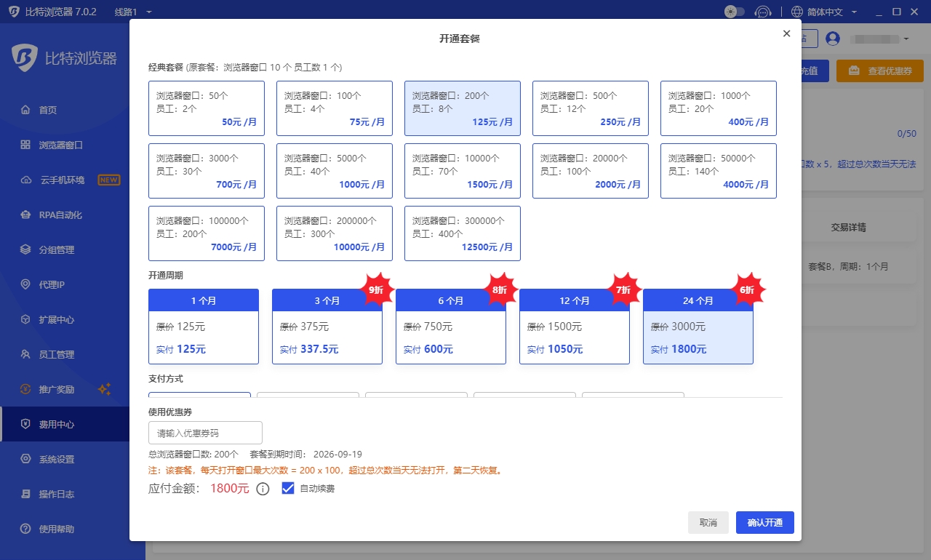Uncheck the 自动续费 checkbox
Image resolution: width=931 pixels, height=560 pixels.
(287, 489)
